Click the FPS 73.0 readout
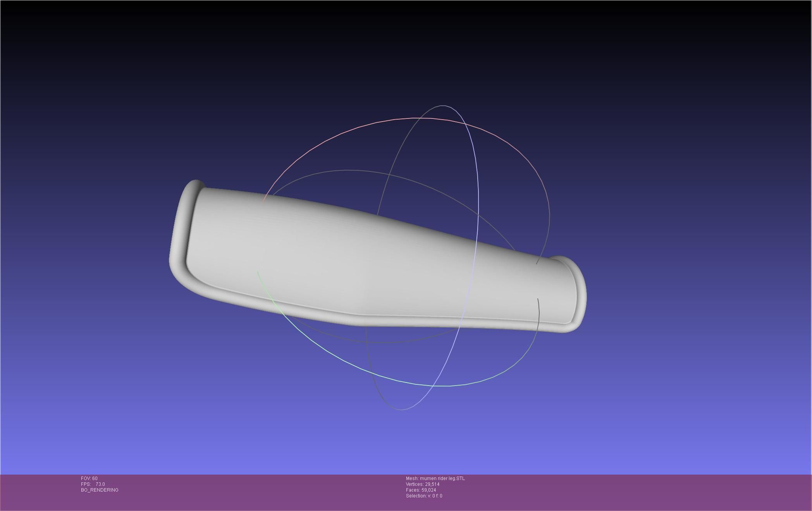The width and height of the screenshot is (812, 511). tap(93, 484)
